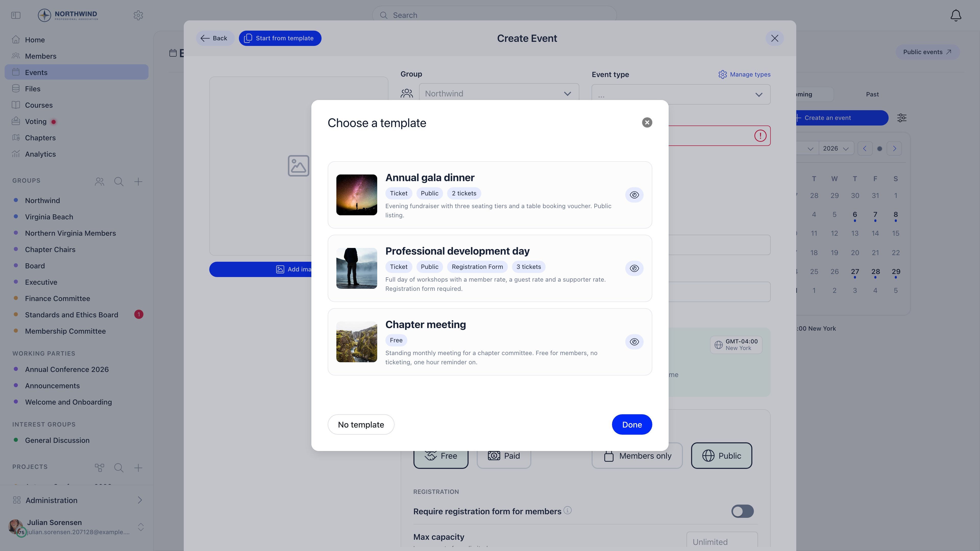Open projects hierarchy icon

[x=99, y=467]
